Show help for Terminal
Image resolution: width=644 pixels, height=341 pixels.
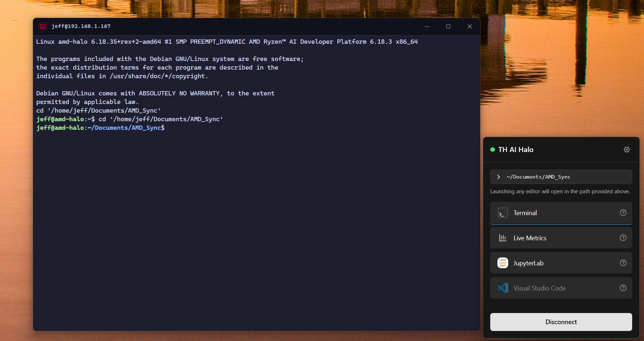(623, 213)
